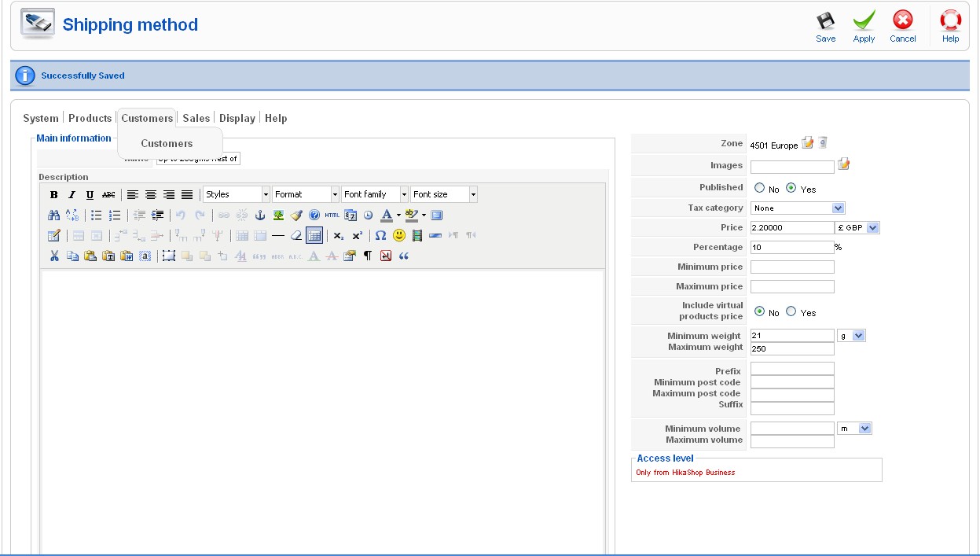Screen dimensions: 980x556
Task: Insert an emoticon using the smiley icon
Action: click(x=399, y=235)
